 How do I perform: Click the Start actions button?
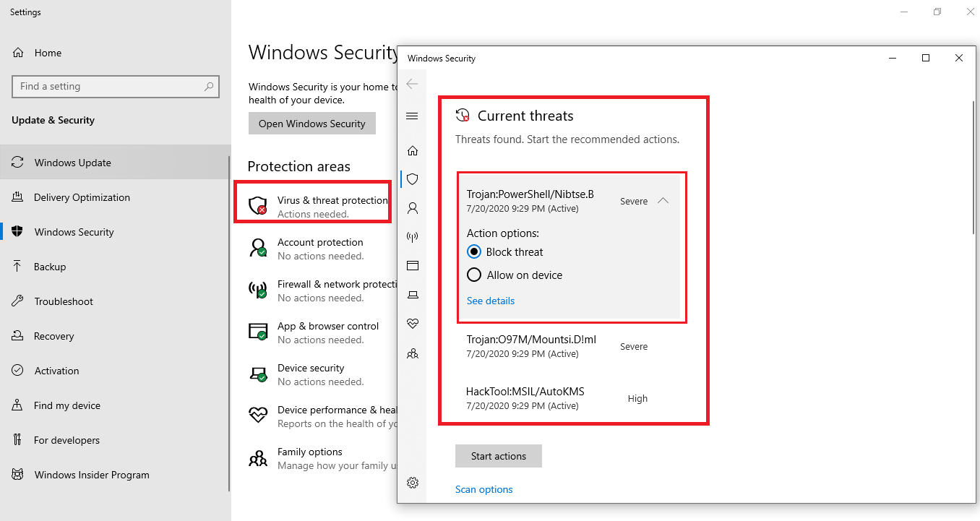(499, 456)
